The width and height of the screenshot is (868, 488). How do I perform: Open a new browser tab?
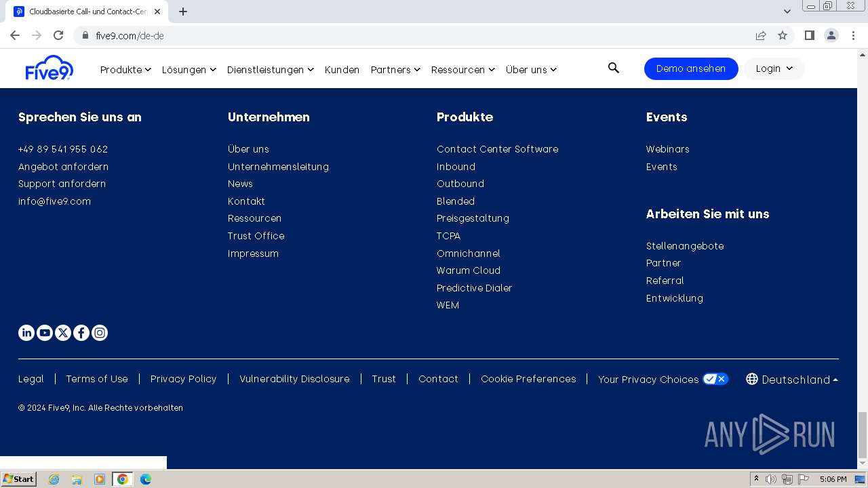183,12
